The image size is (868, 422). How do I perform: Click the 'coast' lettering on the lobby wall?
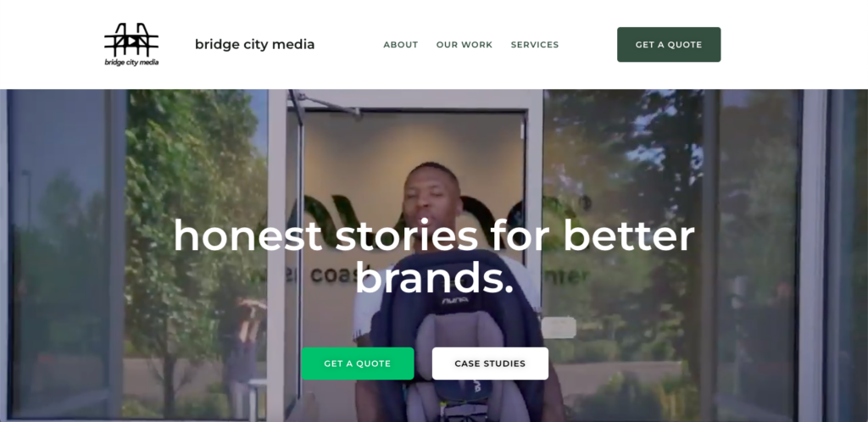pyautogui.click(x=332, y=275)
